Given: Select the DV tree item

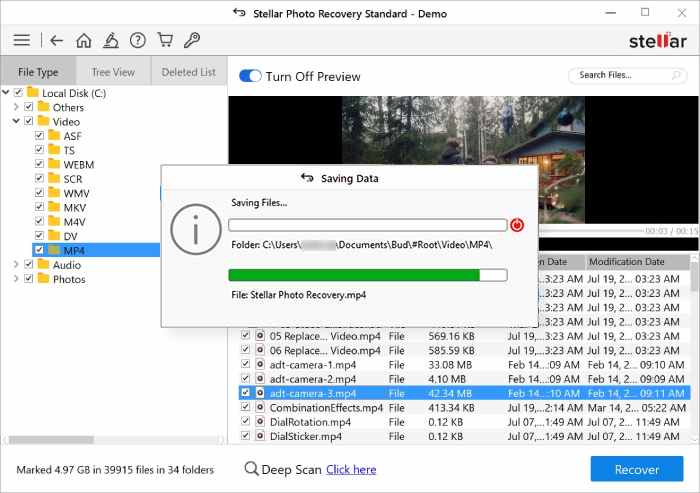Looking at the screenshot, I should coord(71,236).
